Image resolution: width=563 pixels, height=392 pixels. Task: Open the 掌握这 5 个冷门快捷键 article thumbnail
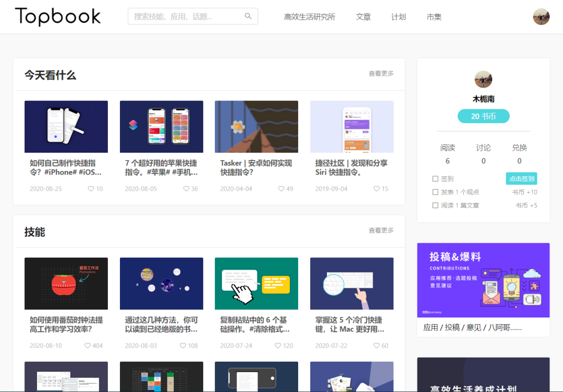pos(351,283)
